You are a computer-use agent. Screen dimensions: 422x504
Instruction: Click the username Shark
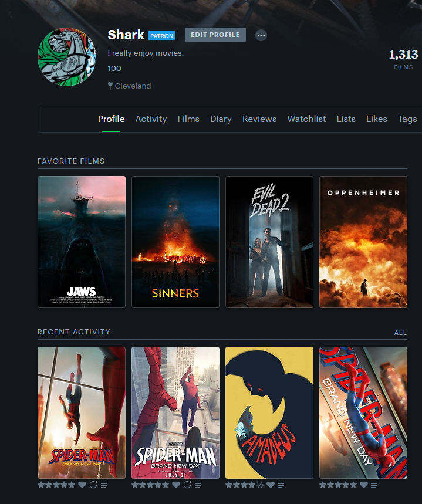click(x=126, y=35)
